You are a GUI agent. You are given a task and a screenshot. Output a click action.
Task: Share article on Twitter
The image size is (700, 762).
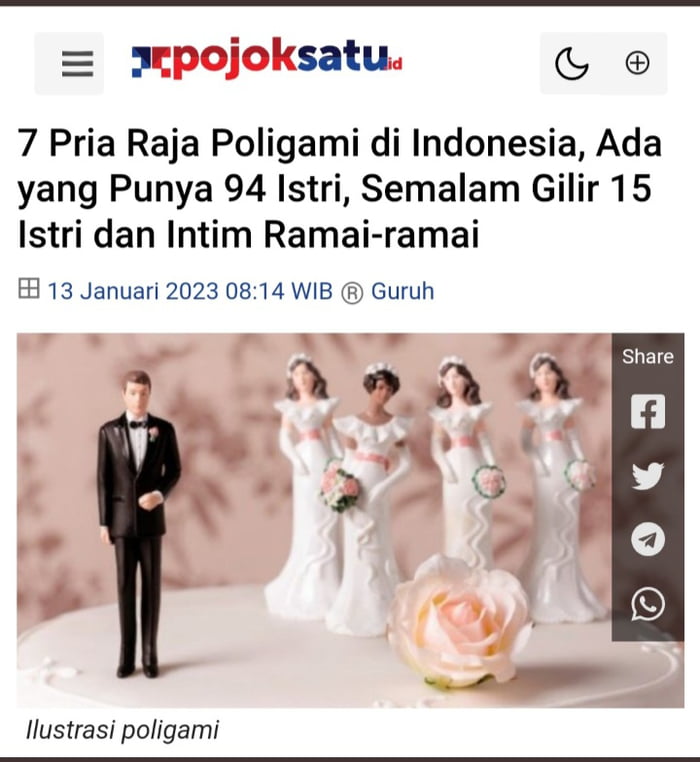coord(648,475)
